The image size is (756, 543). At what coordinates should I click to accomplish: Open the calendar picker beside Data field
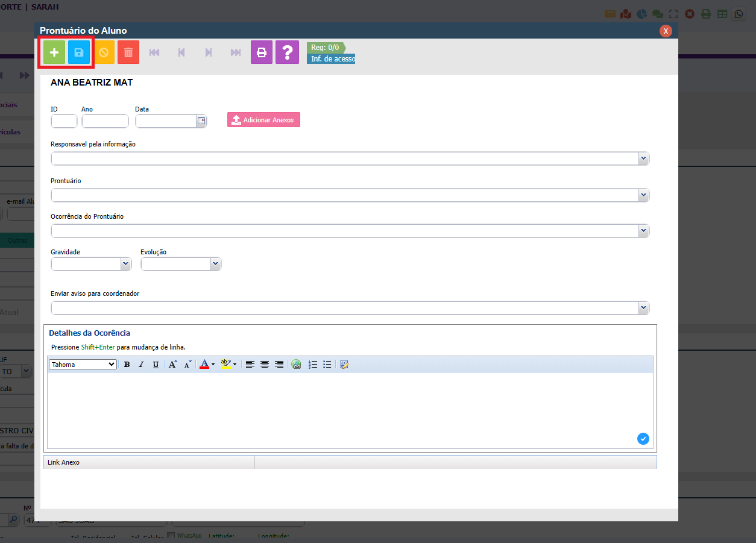pos(201,121)
